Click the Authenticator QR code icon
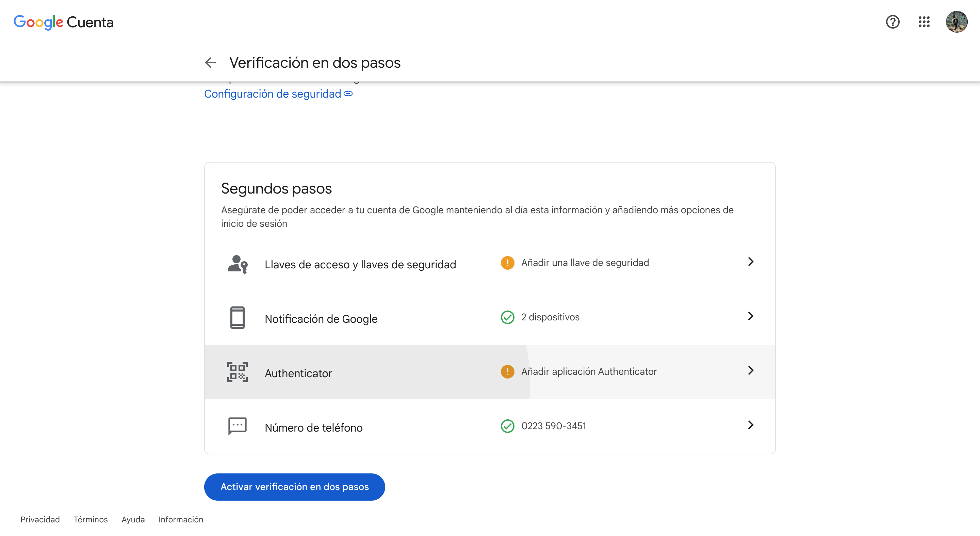Screen dimensions: 980x536 pos(238,372)
